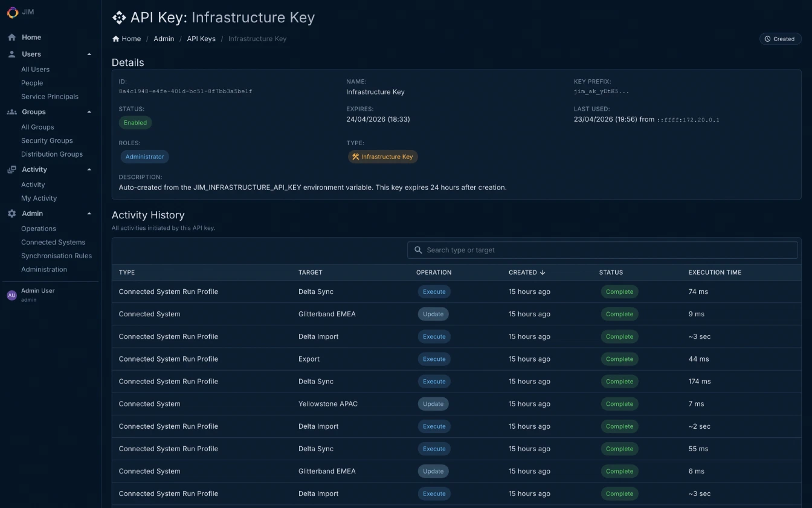Click the Activity icon in the sidebar

coord(11,169)
